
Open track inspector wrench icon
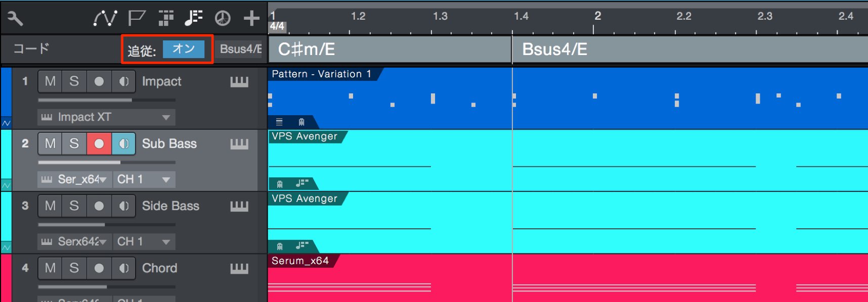(15, 18)
